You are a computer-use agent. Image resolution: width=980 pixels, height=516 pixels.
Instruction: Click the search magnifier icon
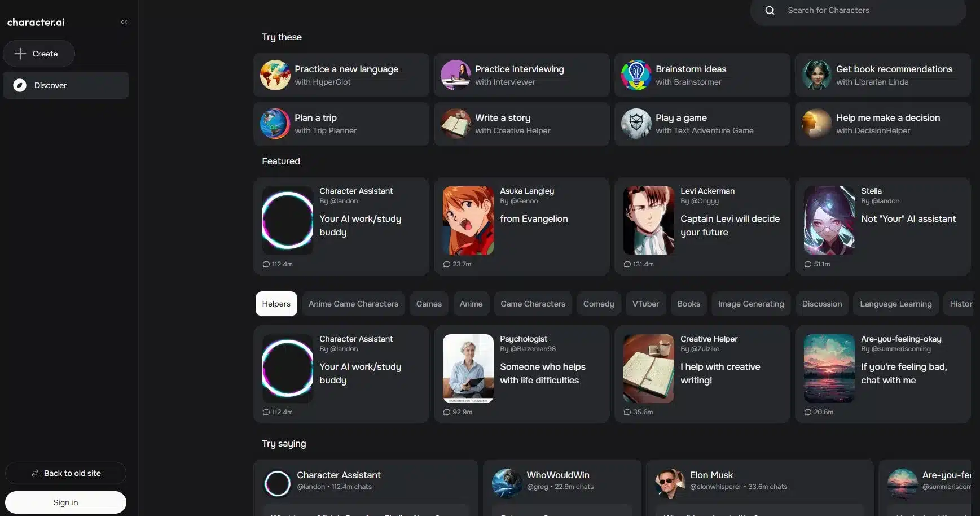click(x=770, y=10)
